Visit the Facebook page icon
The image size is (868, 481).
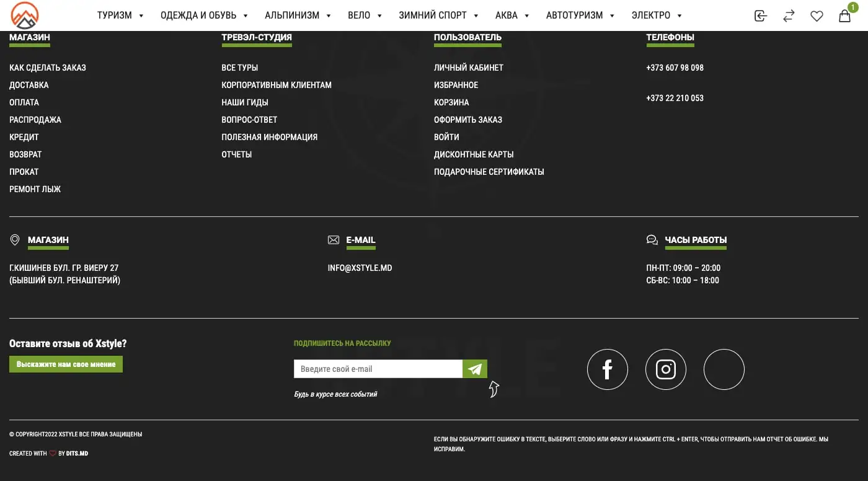coord(608,369)
